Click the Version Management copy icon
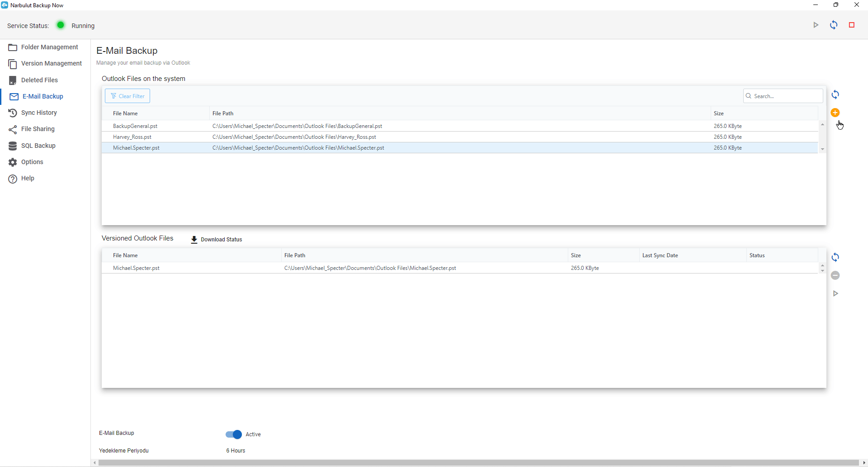The image size is (868, 467). 13,64
